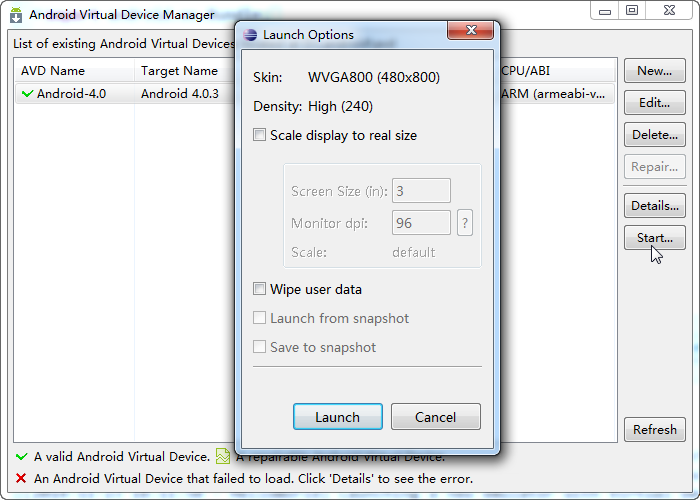Open Details... for the selected AVD
Screen dimensions: 700x500
pyautogui.click(x=654, y=206)
